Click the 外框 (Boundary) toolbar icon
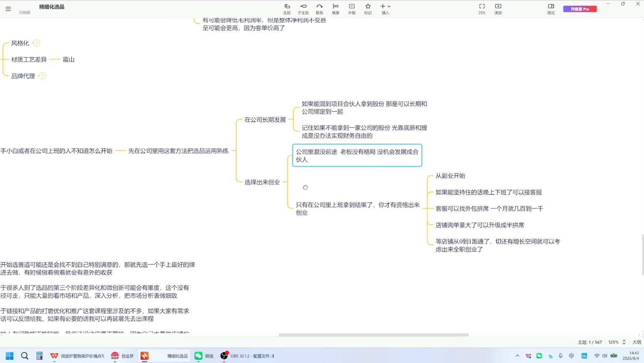Screen dimensions: 644x363 pos(352,9)
